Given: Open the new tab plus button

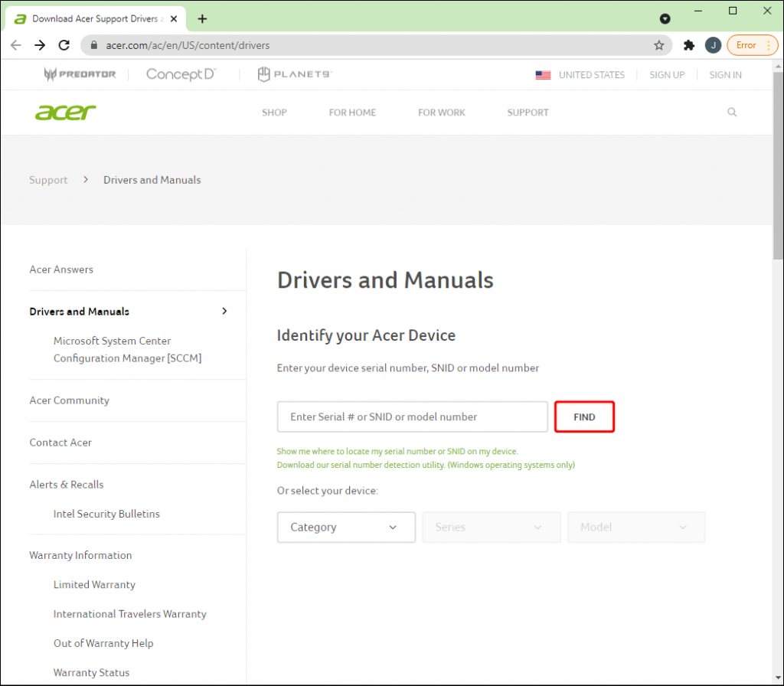Looking at the screenshot, I should [202, 19].
